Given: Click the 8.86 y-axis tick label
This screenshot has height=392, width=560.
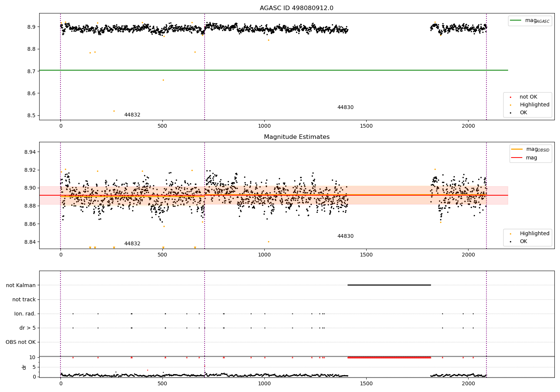Looking at the screenshot, I should click(x=29, y=224).
